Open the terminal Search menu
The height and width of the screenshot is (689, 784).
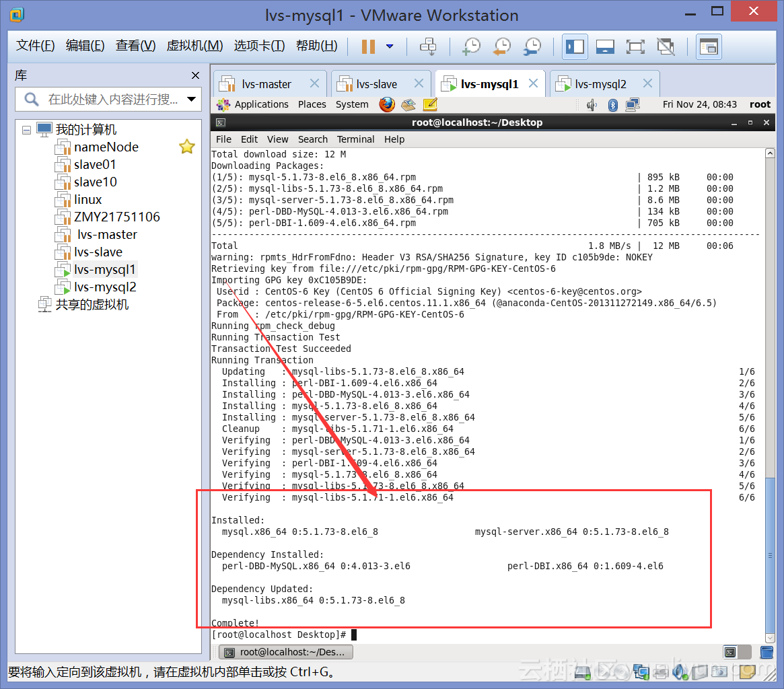pyautogui.click(x=313, y=139)
